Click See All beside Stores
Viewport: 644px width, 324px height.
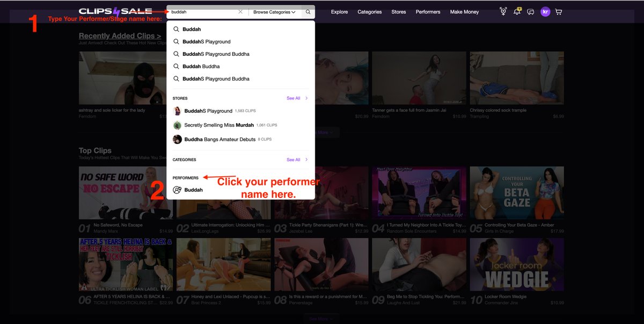point(294,98)
